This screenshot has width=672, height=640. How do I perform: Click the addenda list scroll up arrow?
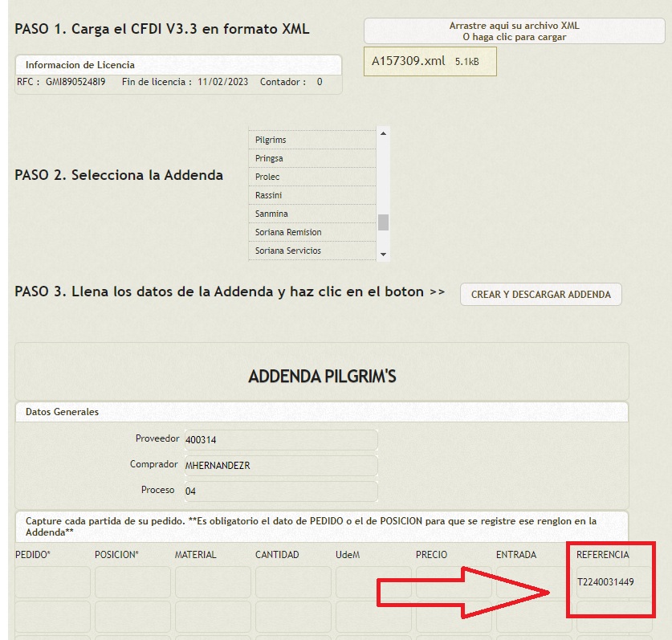pos(383,133)
